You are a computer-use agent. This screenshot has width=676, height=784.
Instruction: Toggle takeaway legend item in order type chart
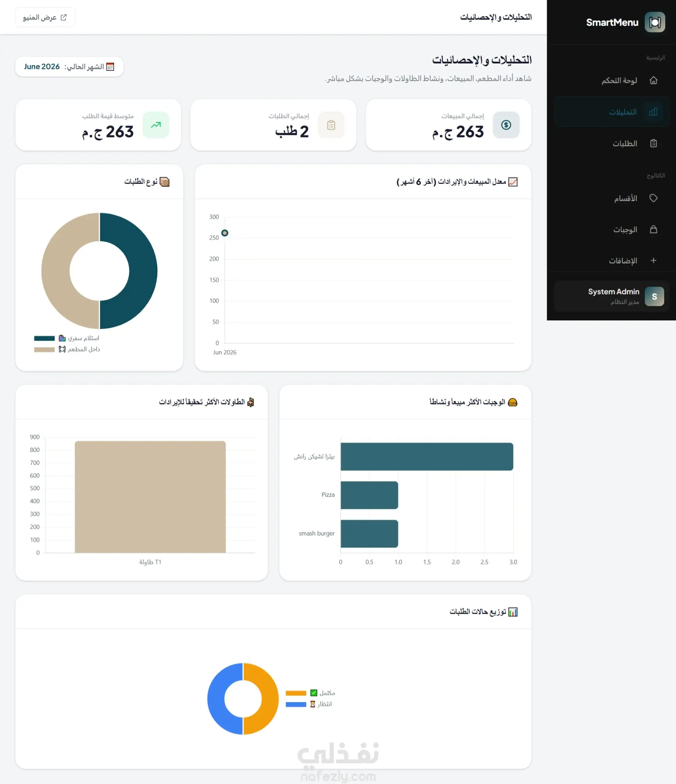(x=67, y=338)
